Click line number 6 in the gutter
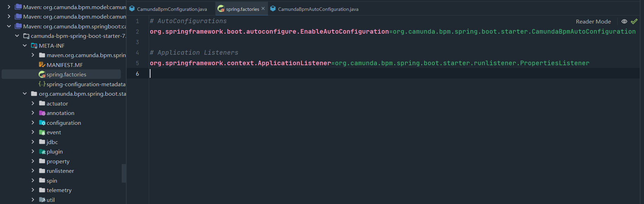This screenshot has width=644, height=204. coord(137,74)
